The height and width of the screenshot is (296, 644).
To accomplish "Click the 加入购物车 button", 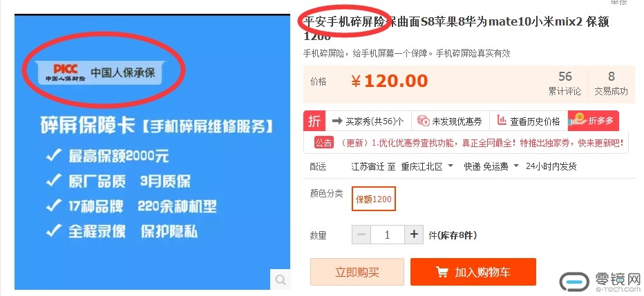I will pyautogui.click(x=473, y=272).
